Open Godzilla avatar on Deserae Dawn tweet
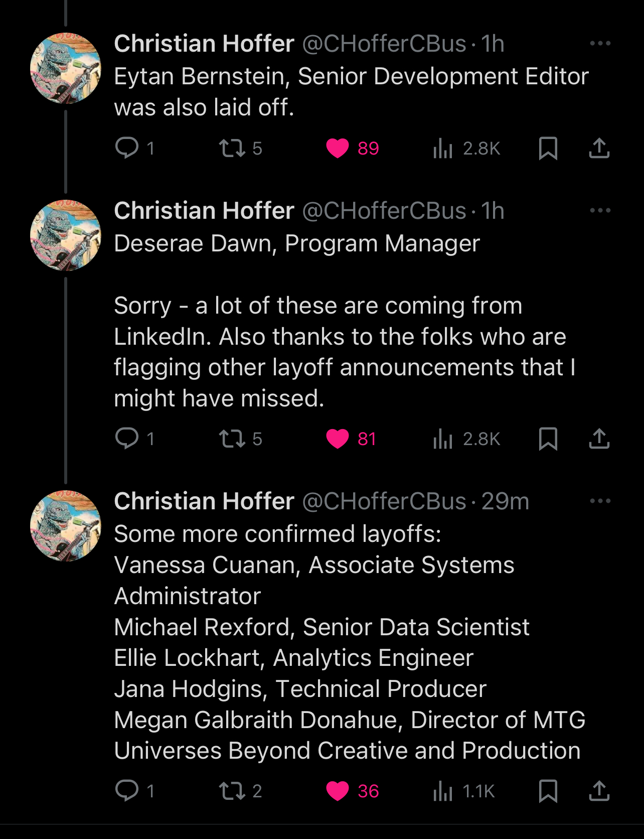The image size is (644, 839). (66, 235)
